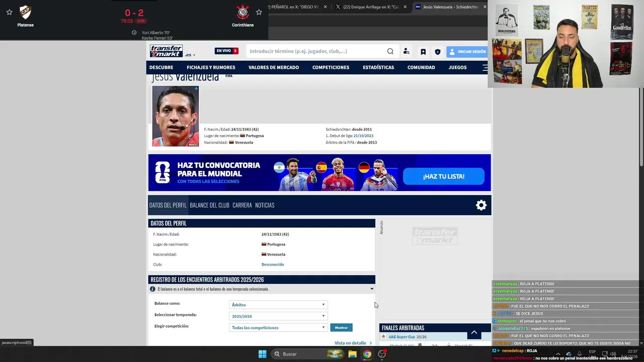This screenshot has height=362, width=644.
Task: Click the scroll-to-top chevron button
Action: [474, 332]
